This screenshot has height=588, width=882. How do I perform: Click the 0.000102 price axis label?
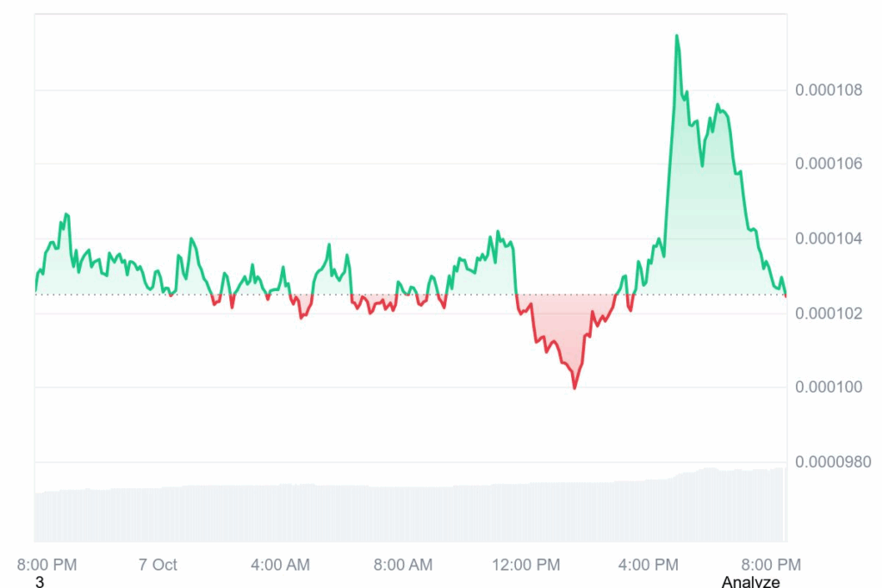click(x=827, y=313)
